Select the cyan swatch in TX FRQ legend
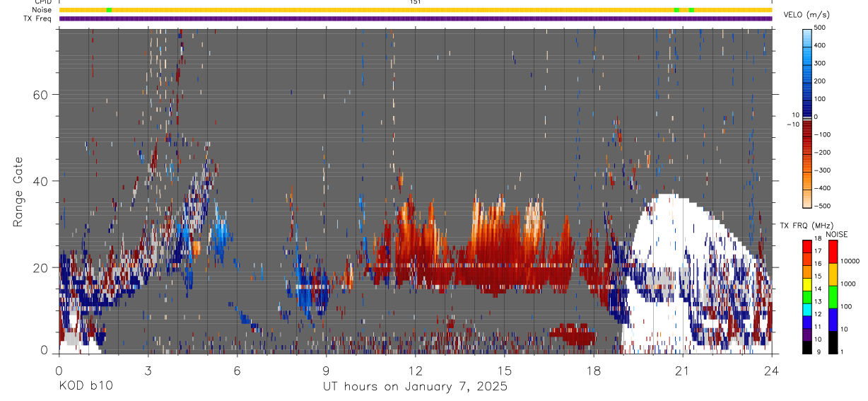The width and height of the screenshot is (868, 401). (807, 310)
